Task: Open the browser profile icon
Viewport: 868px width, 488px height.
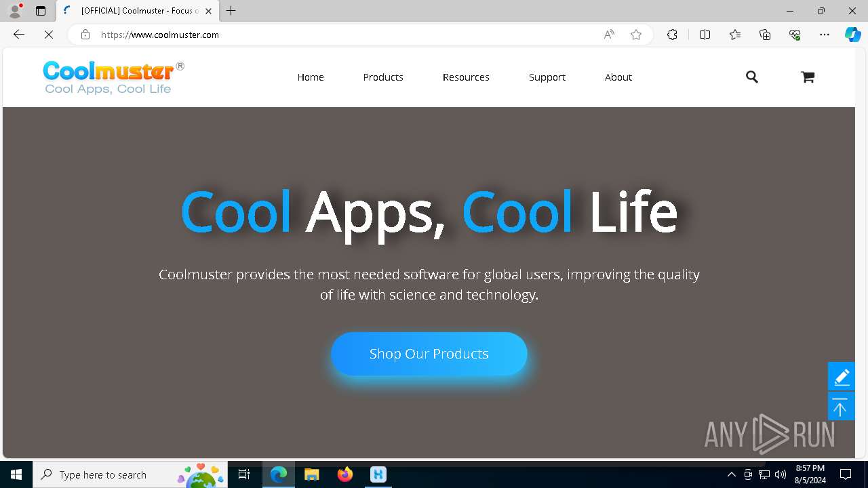Action: [15, 11]
